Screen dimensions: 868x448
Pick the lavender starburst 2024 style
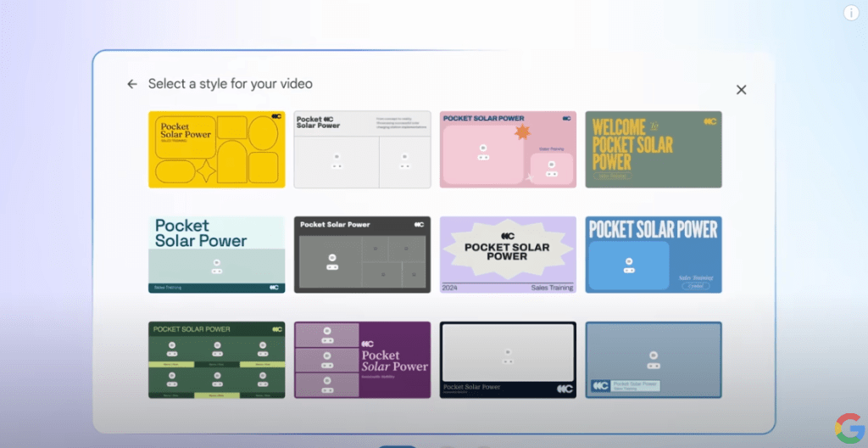[508, 255]
